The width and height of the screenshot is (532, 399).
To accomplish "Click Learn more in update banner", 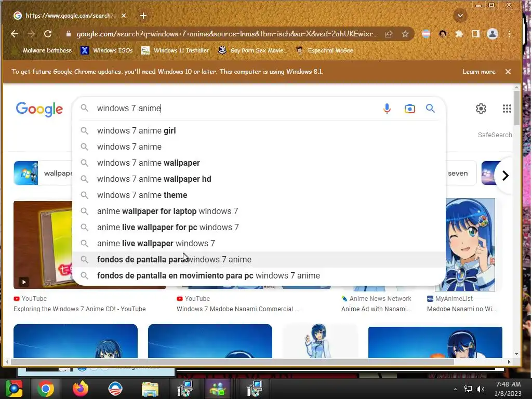I will (478, 72).
